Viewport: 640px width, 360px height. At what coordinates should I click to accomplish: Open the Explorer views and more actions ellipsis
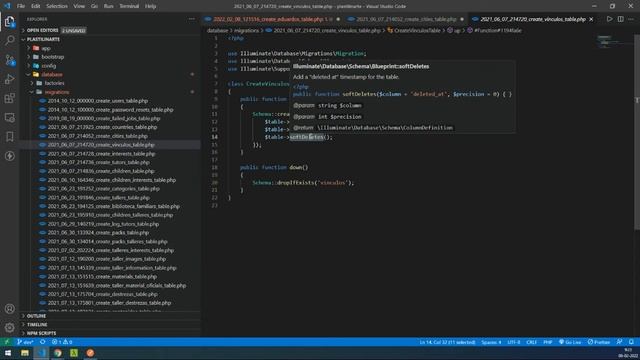click(191, 19)
